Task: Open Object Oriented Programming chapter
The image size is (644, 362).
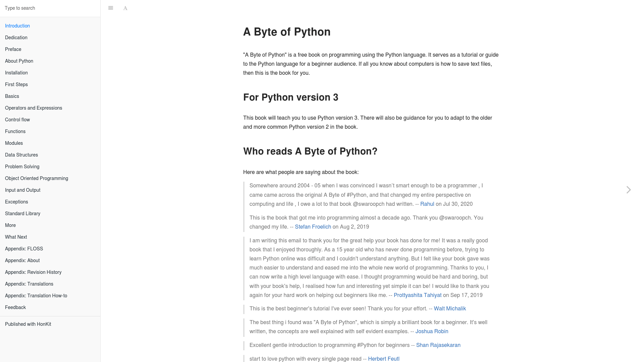Action: pyautogui.click(x=37, y=178)
